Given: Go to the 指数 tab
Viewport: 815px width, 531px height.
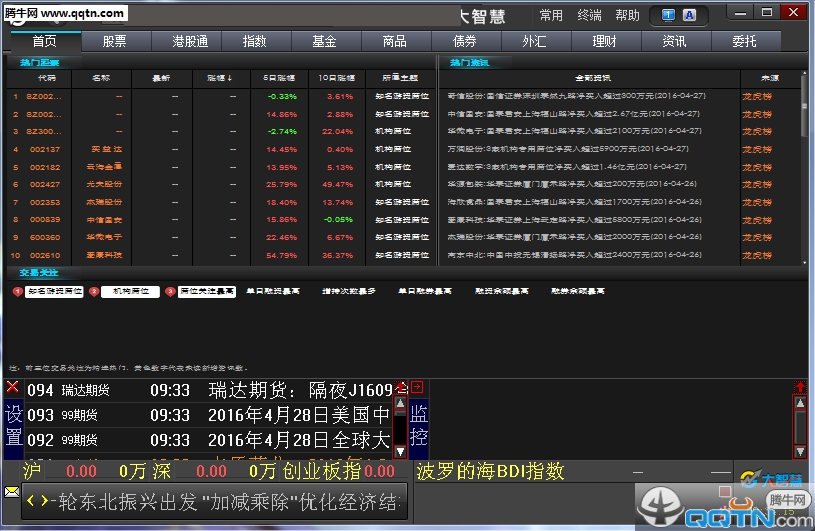Looking at the screenshot, I should [255, 41].
